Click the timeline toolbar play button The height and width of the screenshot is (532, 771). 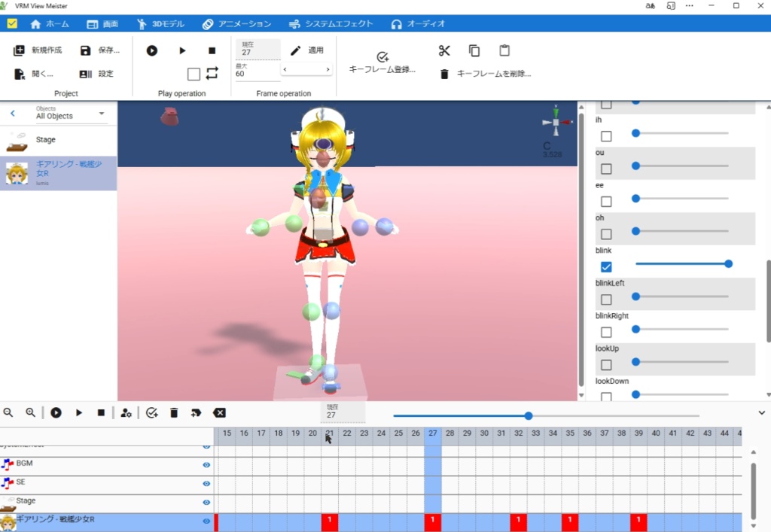[x=78, y=412]
